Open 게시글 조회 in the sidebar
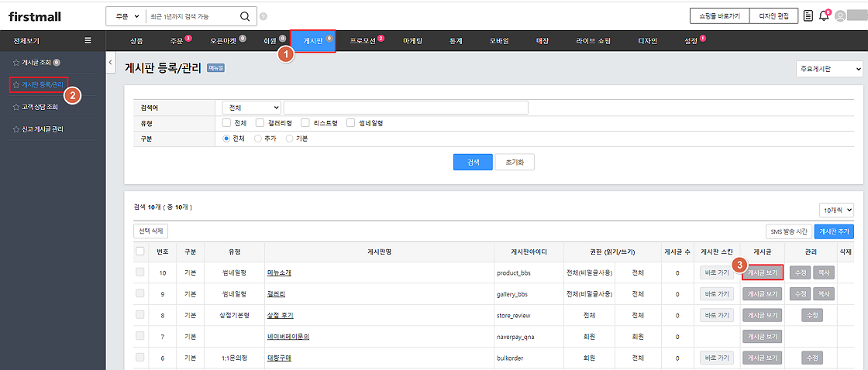Viewport: 868px width, 370px height. 37,63
